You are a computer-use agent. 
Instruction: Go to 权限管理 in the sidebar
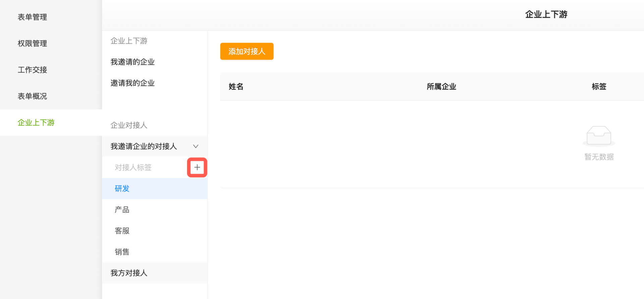(x=32, y=44)
